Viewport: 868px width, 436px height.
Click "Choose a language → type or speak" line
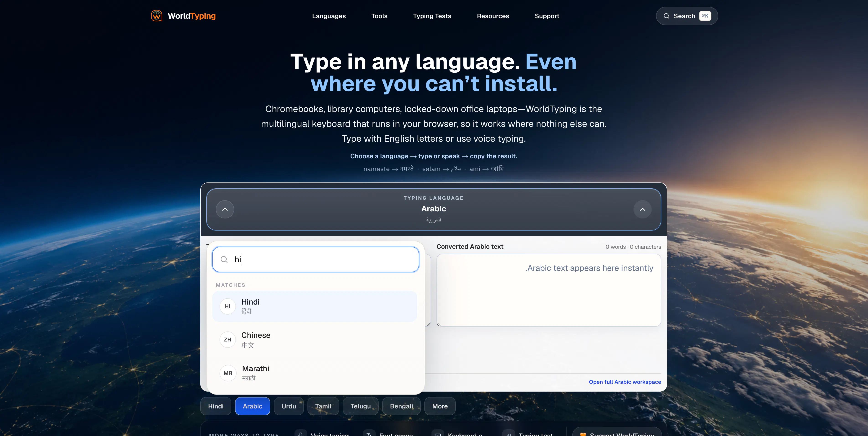pos(434,156)
